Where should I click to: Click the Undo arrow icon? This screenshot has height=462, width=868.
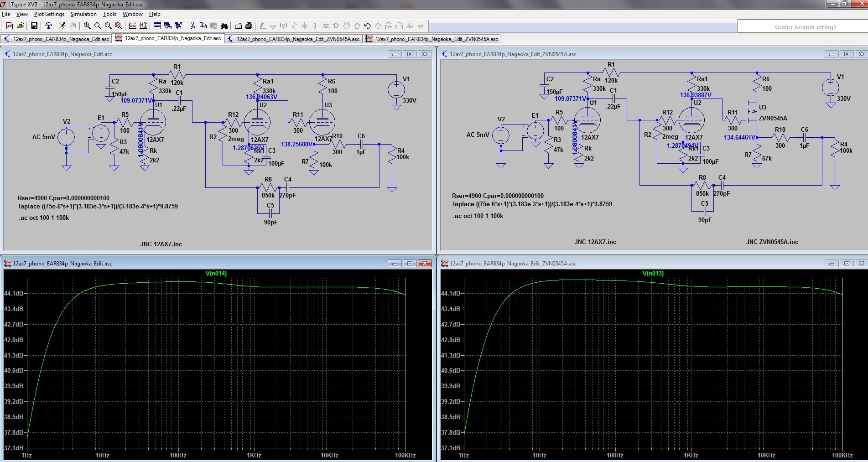[x=368, y=26]
